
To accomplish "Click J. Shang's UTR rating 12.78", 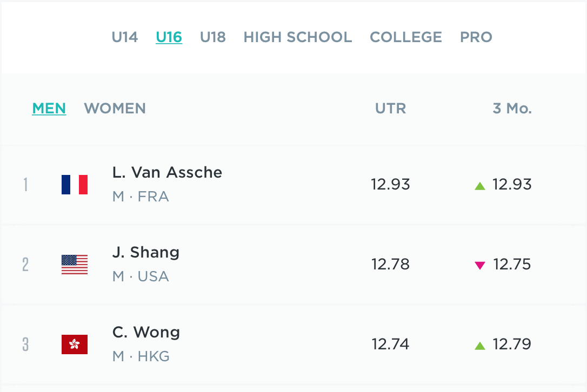I will pyautogui.click(x=391, y=265).
